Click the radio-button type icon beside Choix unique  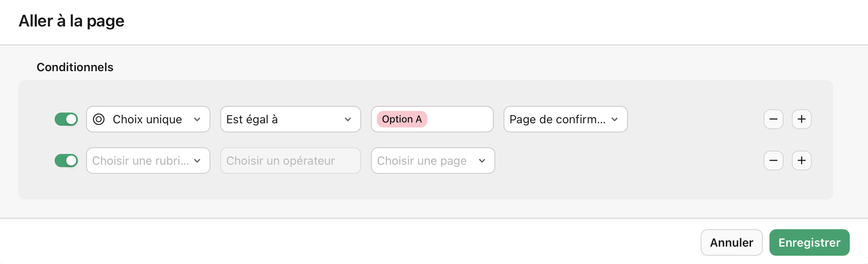(x=98, y=119)
